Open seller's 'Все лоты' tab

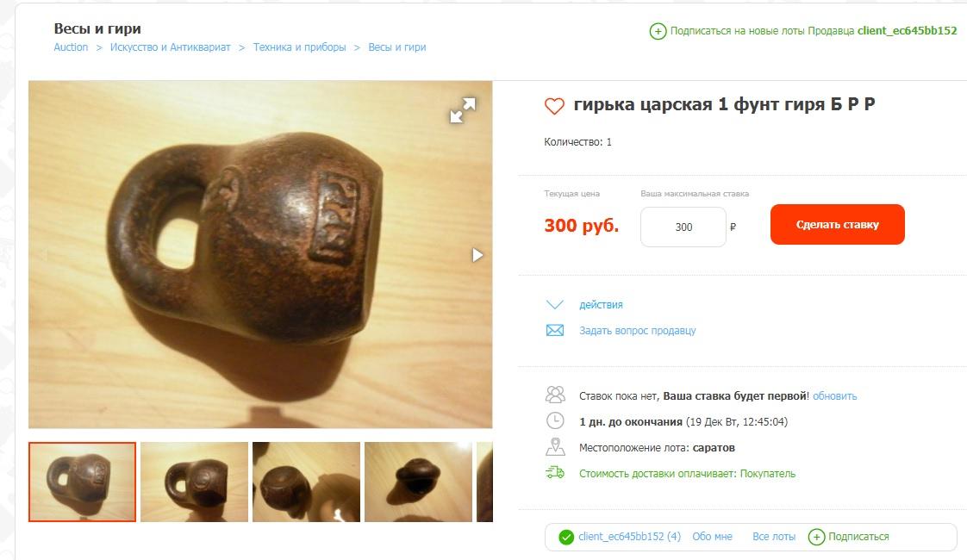774,537
